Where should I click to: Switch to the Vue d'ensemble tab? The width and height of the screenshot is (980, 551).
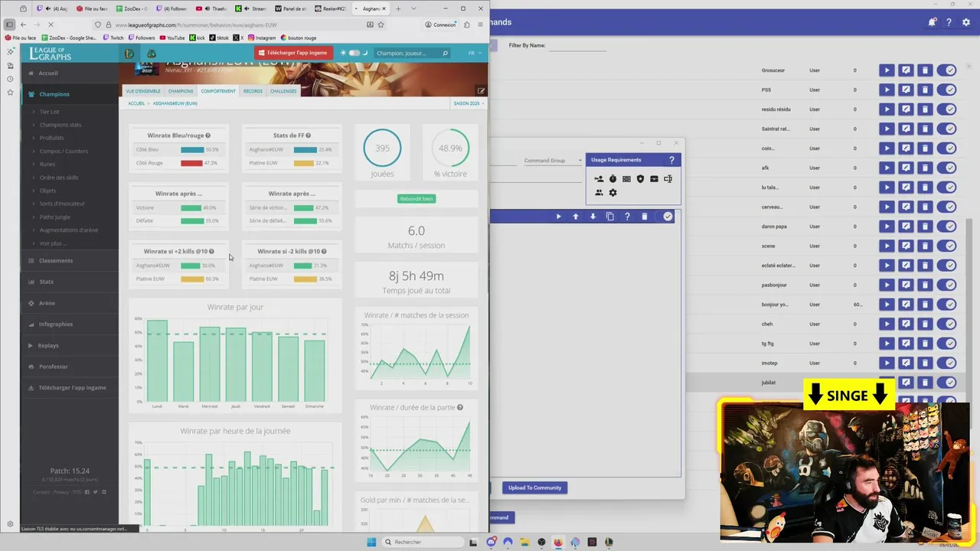[x=143, y=91]
